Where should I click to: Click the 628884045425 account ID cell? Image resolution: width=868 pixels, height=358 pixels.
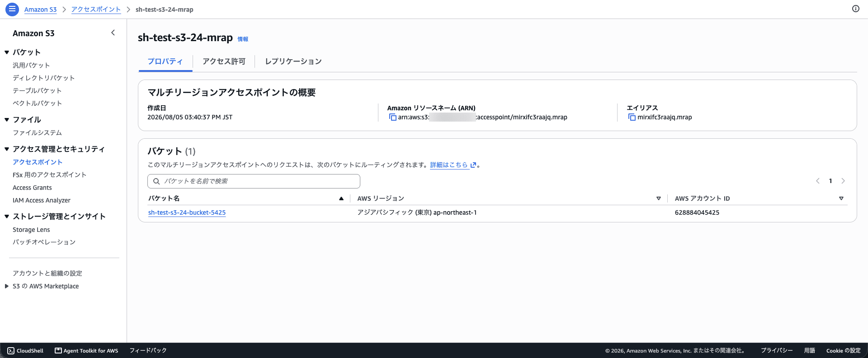697,212
